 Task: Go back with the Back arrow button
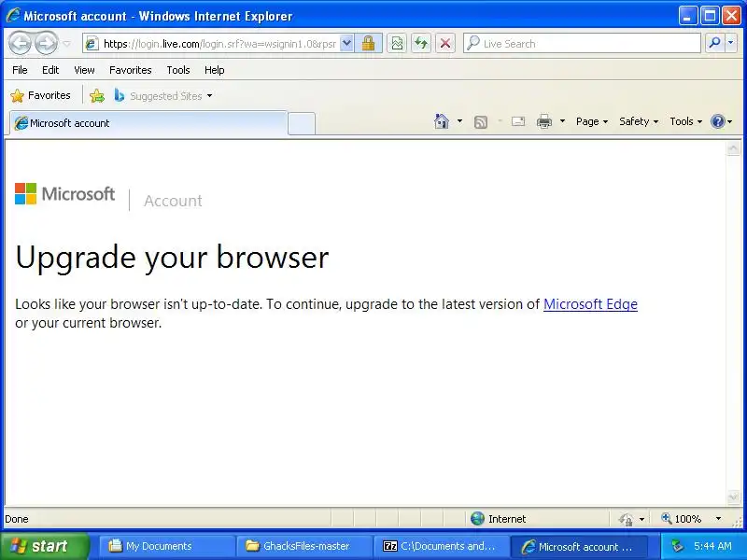(20, 44)
